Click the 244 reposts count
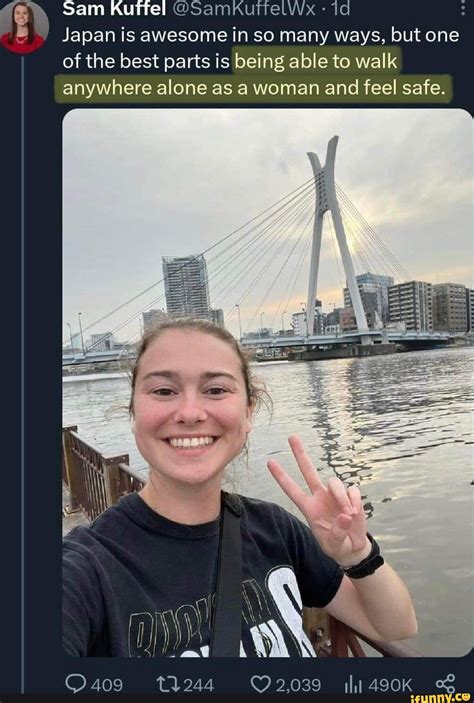Image resolution: width=474 pixels, height=703 pixels. [x=199, y=685]
